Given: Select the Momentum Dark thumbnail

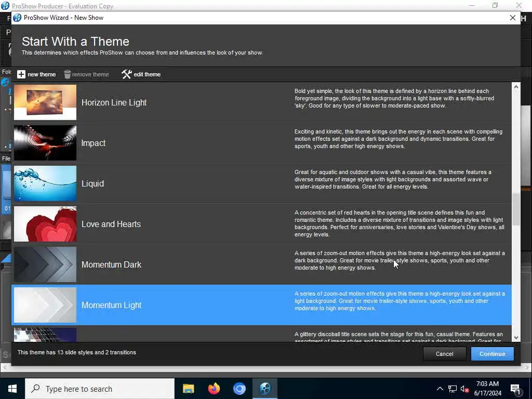Looking at the screenshot, I should [45, 264].
